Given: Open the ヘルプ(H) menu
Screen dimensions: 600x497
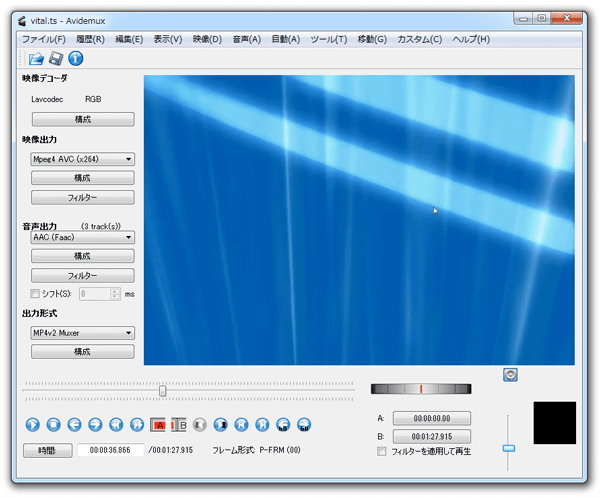Looking at the screenshot, I should pyautogui.click(x=471, y=39).
